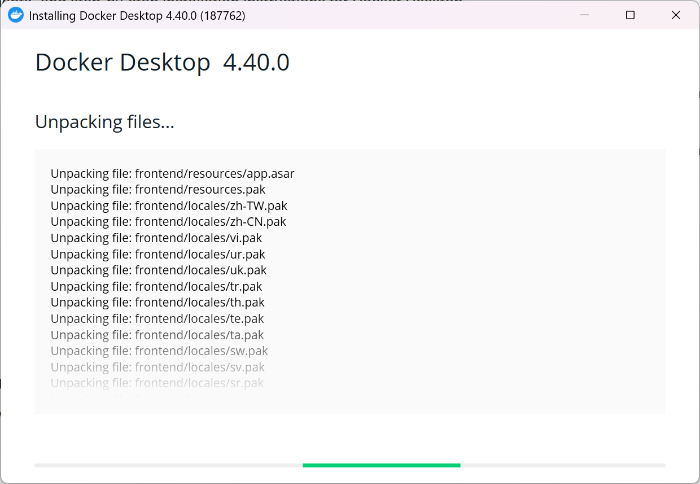Maximize the Docker Desktop installer window

tap(630, 15)
